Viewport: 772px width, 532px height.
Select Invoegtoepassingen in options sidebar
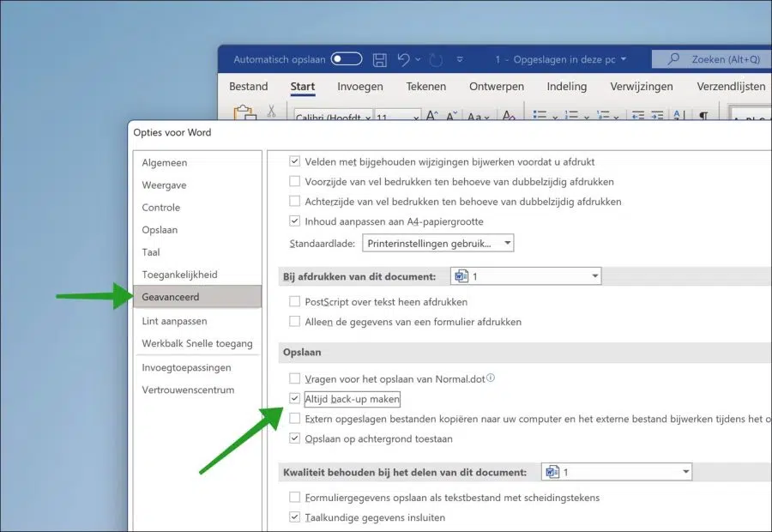[x=197, y=367]
